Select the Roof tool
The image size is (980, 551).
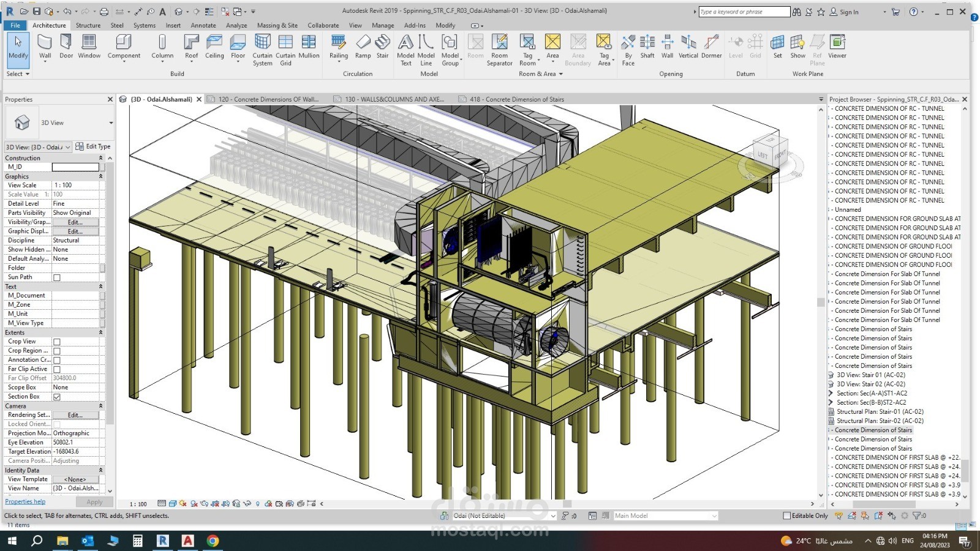192,48
